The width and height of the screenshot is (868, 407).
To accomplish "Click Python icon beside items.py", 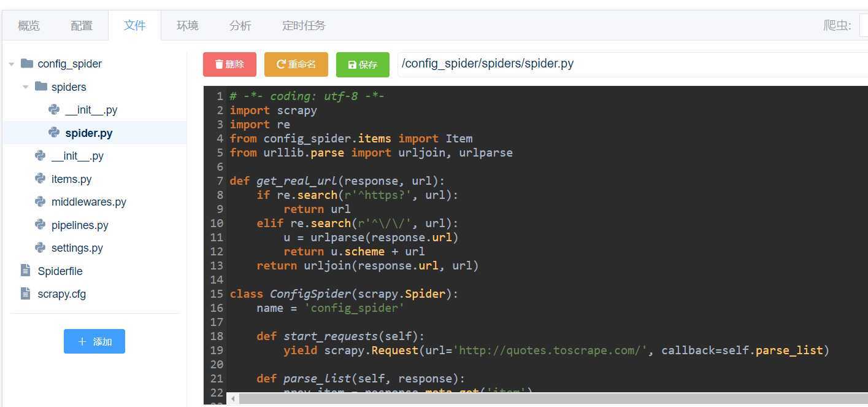I will tap(40, 178).
